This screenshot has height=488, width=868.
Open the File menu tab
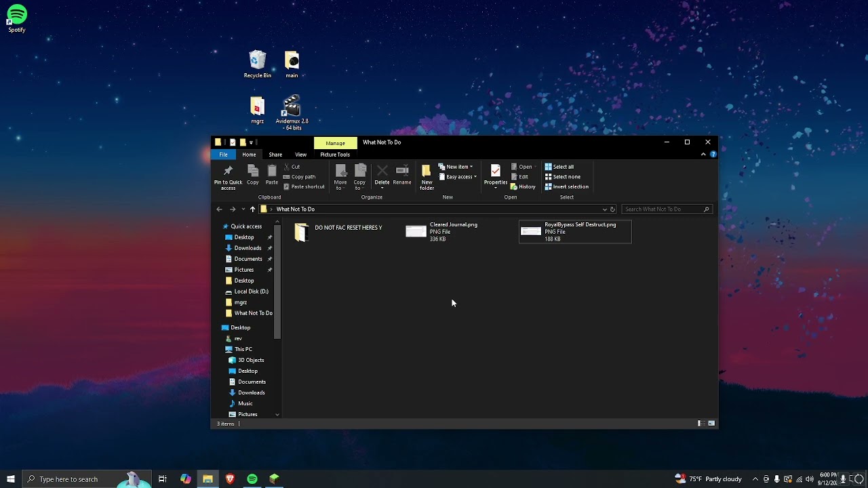223,155
